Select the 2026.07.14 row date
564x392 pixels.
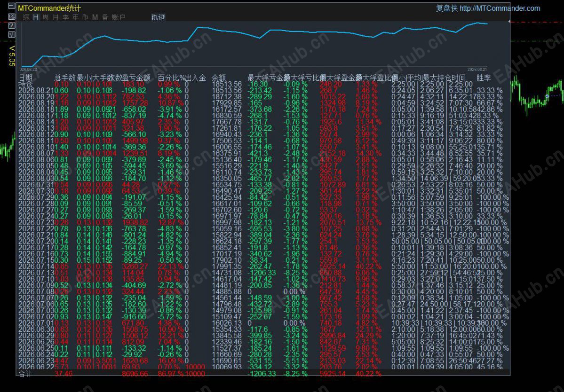point(36,267)
